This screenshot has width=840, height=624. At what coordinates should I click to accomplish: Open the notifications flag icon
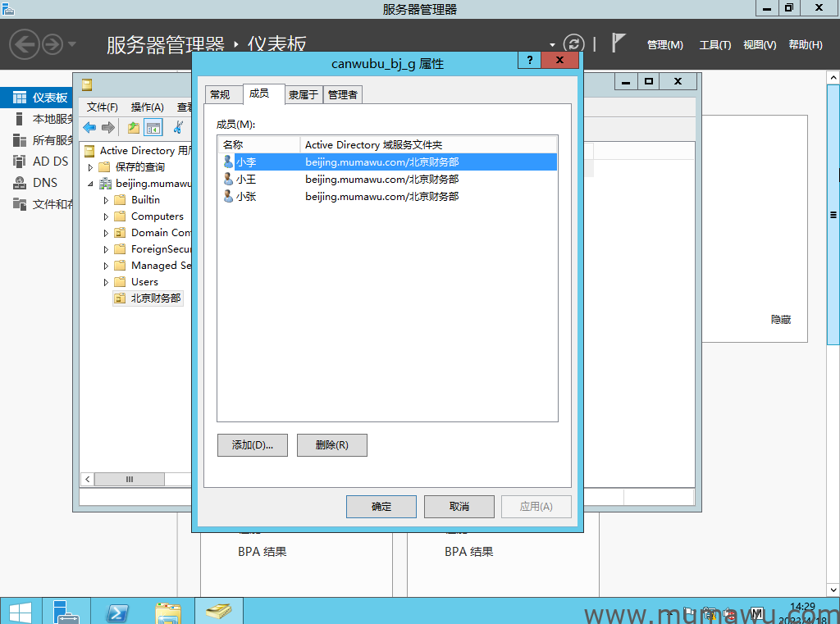[x=619, y=43]
